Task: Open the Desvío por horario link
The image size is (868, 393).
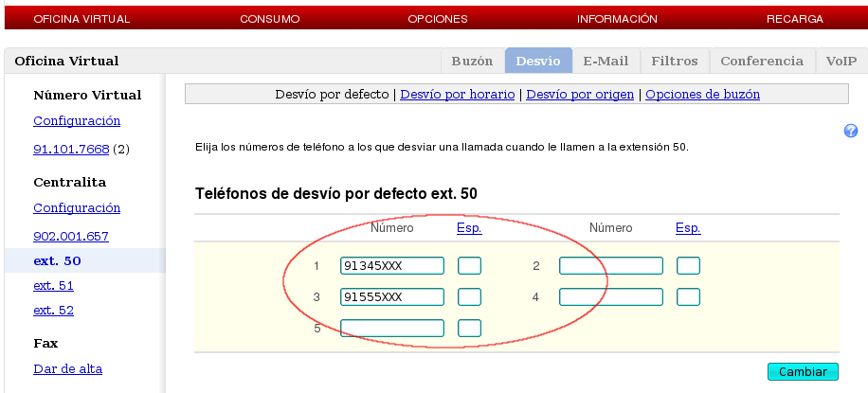Action: coord(458,95)
